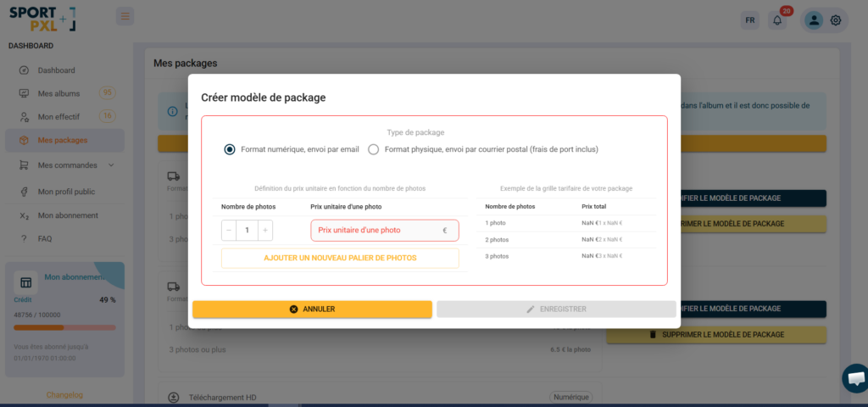Screen dimensions: 868x407
Task: Click the credit usage progress bar
Action: (64, 327)
